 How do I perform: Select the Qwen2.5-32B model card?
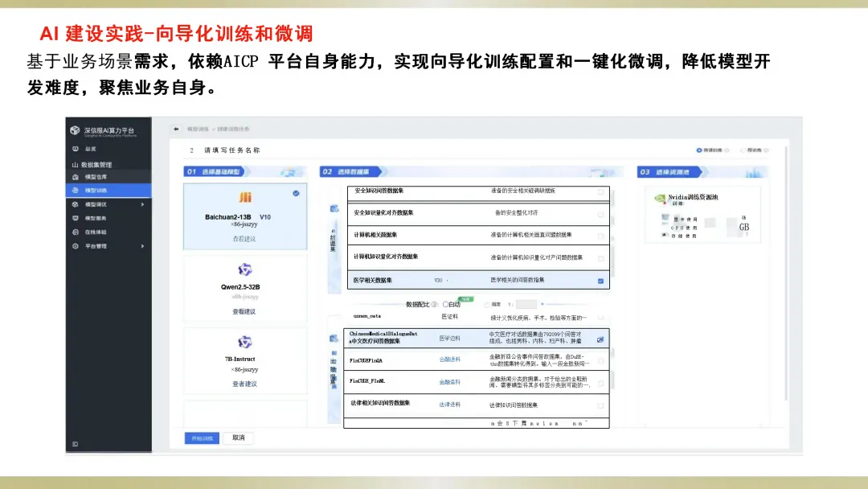245,289
